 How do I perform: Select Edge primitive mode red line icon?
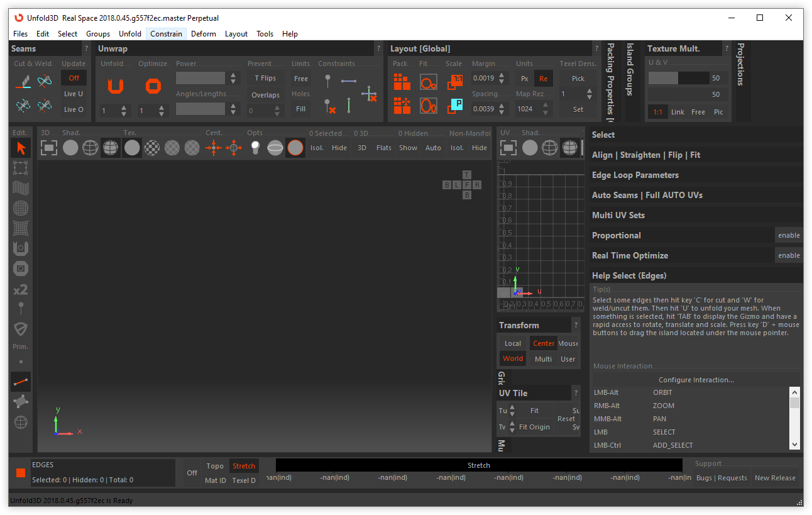point(21,382)
